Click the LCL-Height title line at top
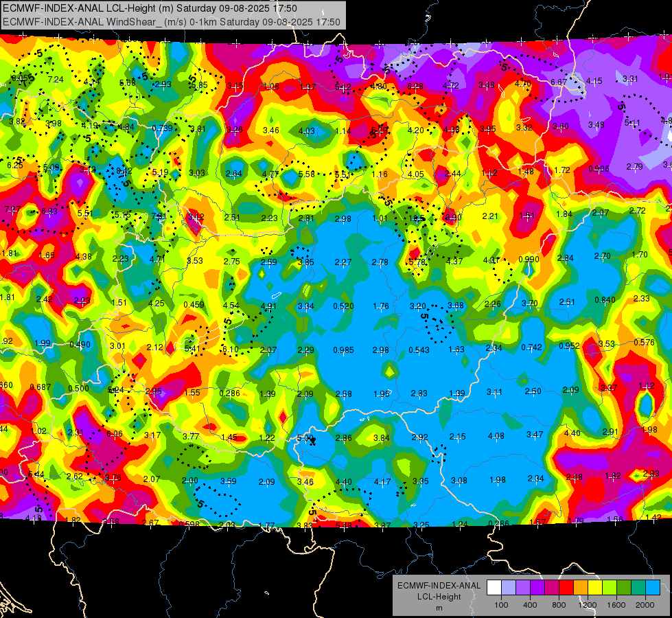 (150, 8)
